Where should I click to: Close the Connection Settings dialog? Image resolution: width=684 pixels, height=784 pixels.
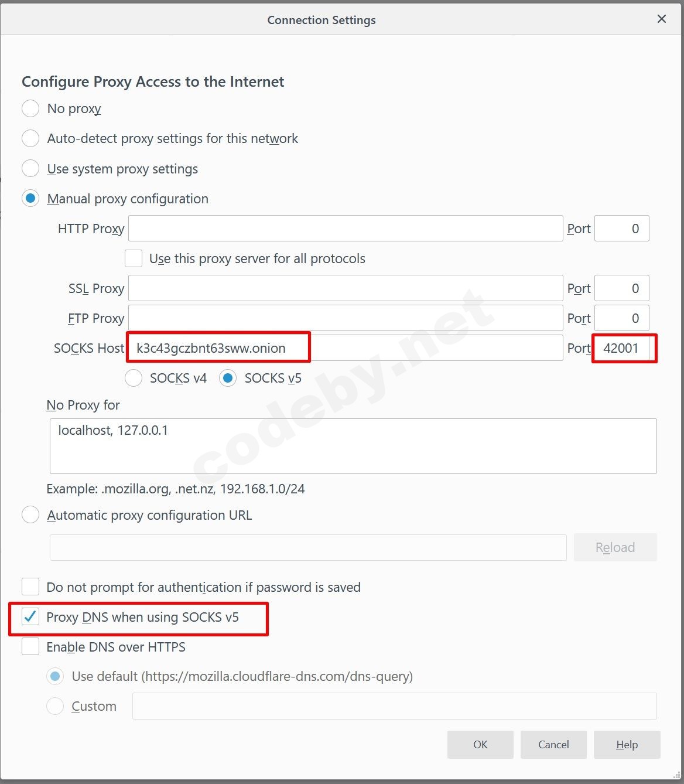coord(662,19)
